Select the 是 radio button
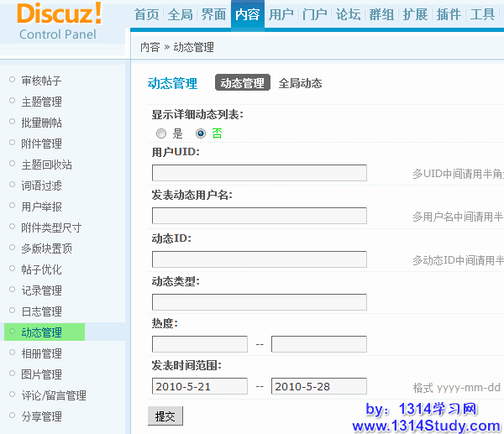 [161, 133]
